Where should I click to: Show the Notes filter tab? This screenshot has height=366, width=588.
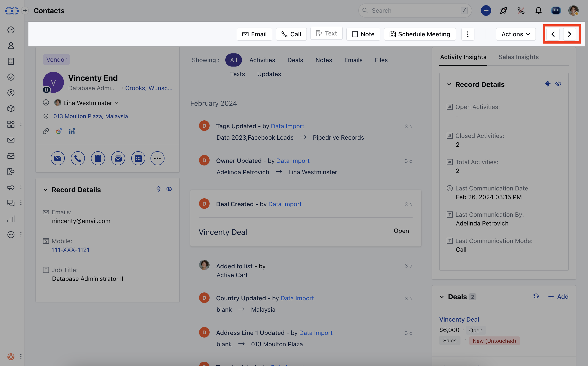tap(323, 60)
